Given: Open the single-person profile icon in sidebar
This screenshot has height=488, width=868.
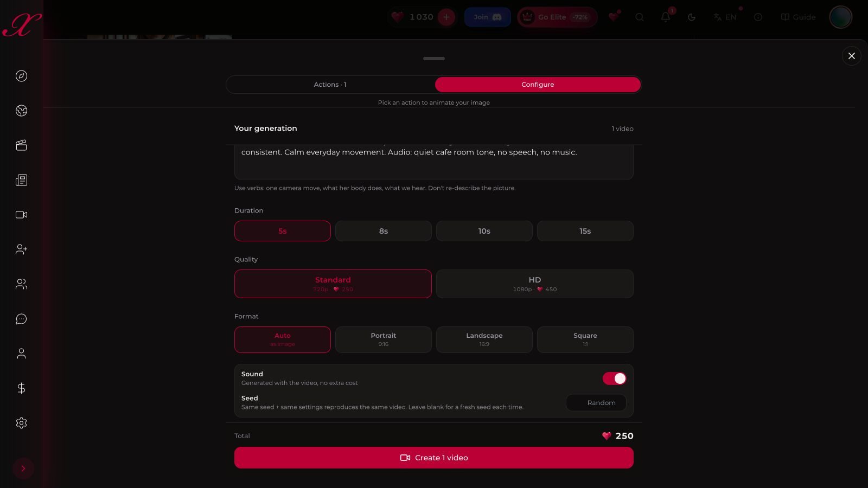Looking at the screenshot, I should [x=21, y=354].
